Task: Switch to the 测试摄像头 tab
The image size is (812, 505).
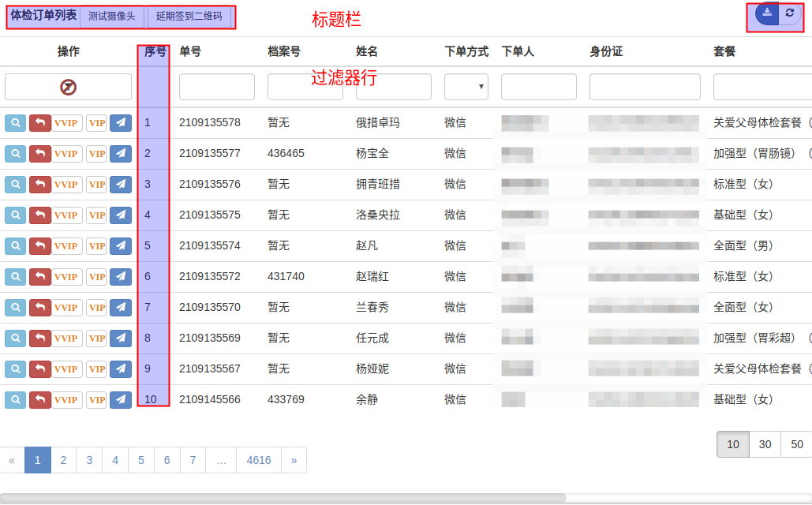Action: coord(112,13)
